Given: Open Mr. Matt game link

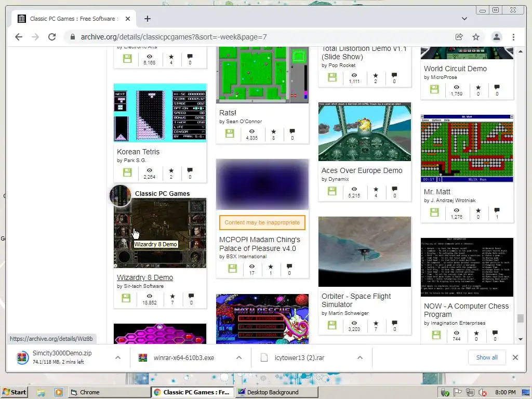Looking at the screenshot, I should point(437,192).
